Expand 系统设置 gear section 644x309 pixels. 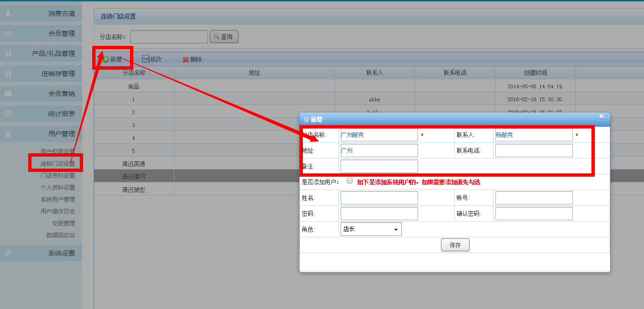pyautogui.click(x=41, y=253)
